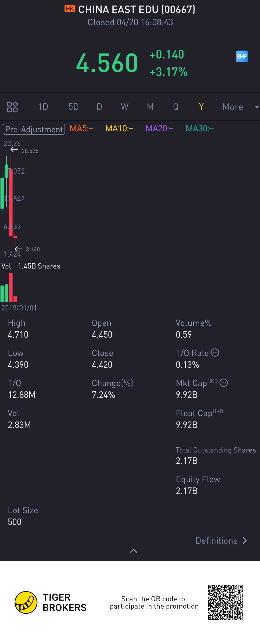The width and height of the screenshot is (260, 644).
Task: Click the tallest red volume bar
Action: (11, 288)
